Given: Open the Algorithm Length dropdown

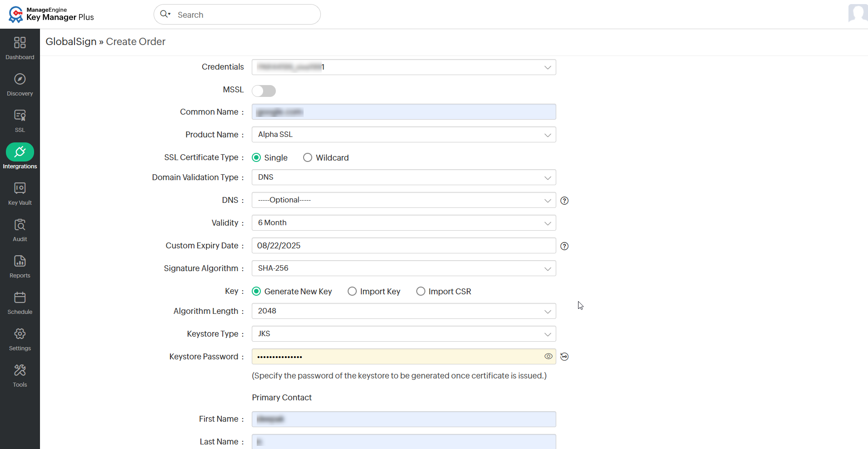Looking at the screenshot, I should (404, 311).
